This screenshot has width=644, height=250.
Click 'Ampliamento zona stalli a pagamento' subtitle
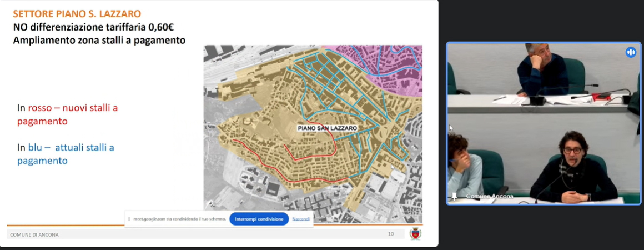coord(99,40)
